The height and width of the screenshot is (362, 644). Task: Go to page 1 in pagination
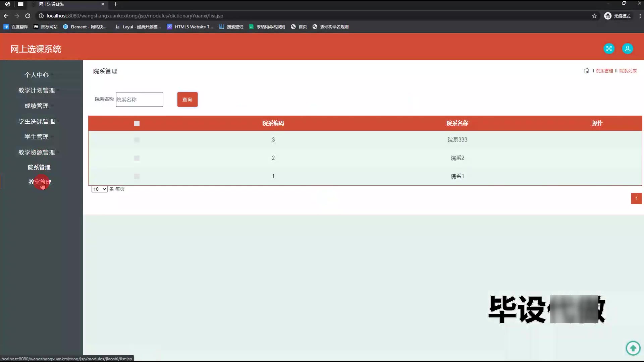(x=636, y=198)
